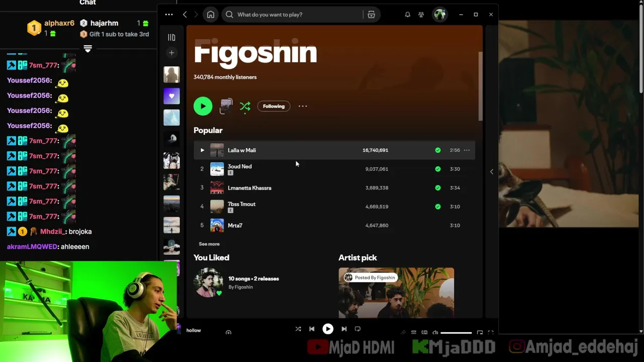The height and width of the screenshot is (362, 644).
Task: Click the 'Posted By Figoshnin' badge
Action: click(x=371, y=278)
